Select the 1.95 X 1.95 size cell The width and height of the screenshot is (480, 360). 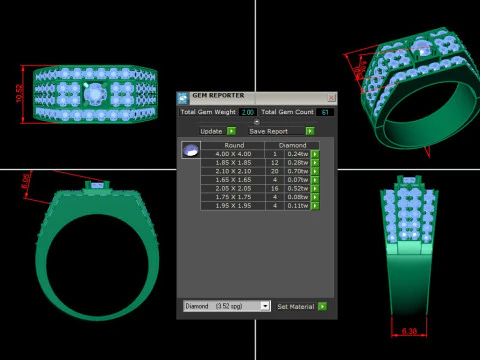(233, 206)
